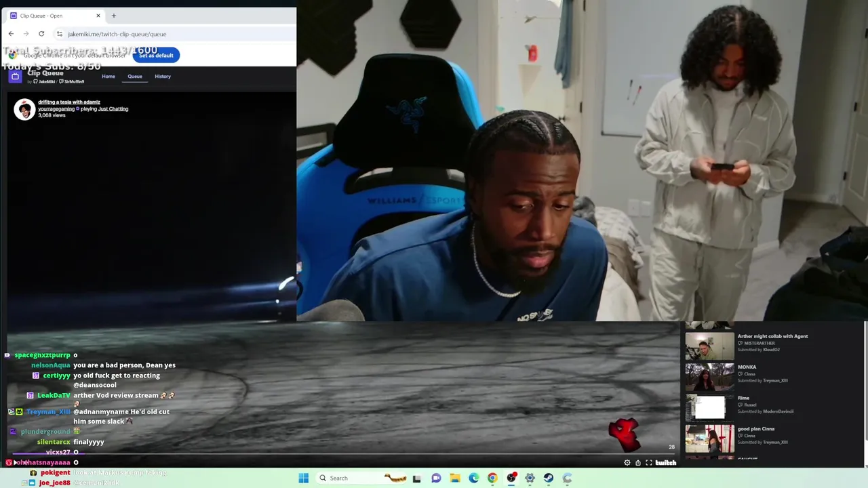Select the Rime clip thumbnail
The height and width of the screenshot is (488, 868).
tap(709, 408)
